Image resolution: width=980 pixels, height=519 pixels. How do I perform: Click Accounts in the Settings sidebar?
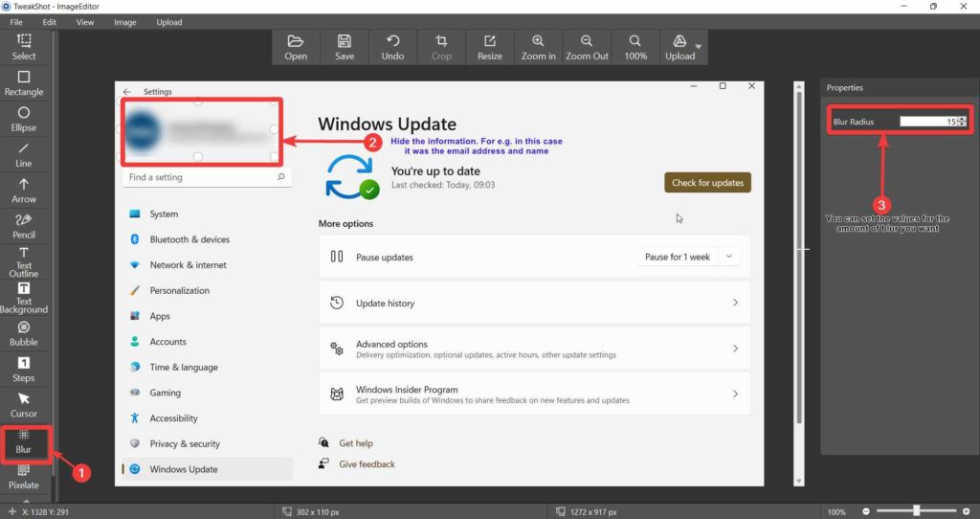point(207,342)
